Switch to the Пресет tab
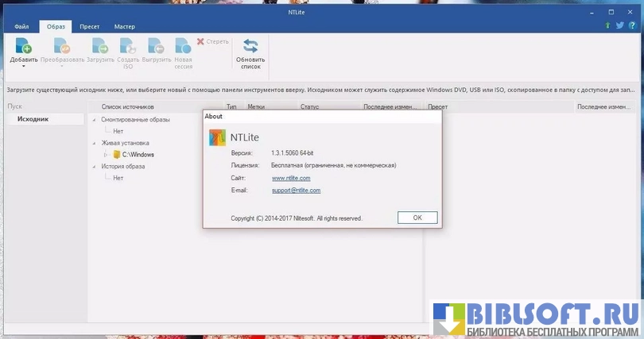644x339 pixels. point(89,27)
